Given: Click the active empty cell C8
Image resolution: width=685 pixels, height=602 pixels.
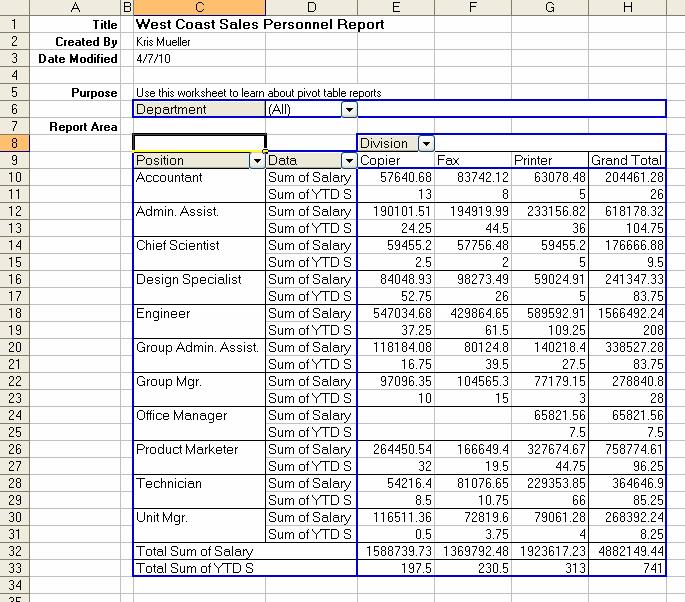Looking at the screenshot, I should coord(199,143).
